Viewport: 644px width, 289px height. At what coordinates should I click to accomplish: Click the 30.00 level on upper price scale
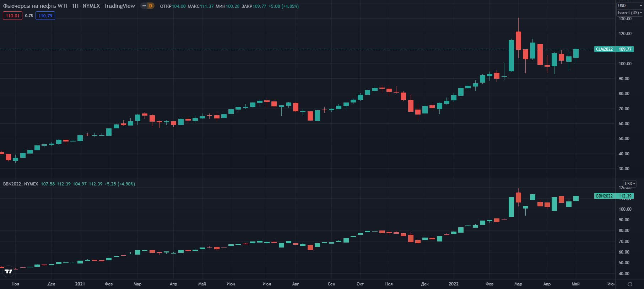(625, 168)
